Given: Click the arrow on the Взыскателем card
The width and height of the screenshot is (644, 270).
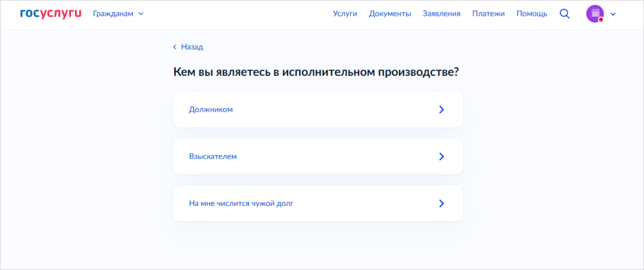Looking at the screenshot, I should [x=441, y=156].
